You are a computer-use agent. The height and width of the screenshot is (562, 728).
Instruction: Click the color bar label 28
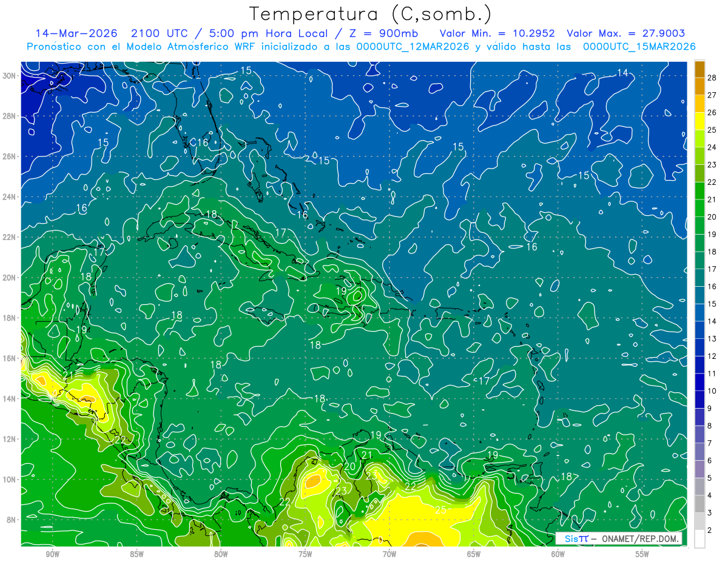click(x=712, y=77)
